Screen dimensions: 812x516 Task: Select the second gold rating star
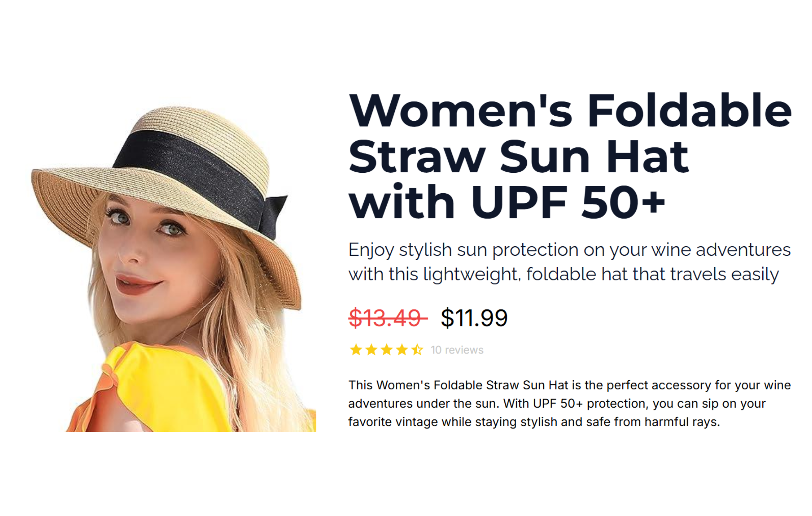pyautogui.click(x=371, y=350)
